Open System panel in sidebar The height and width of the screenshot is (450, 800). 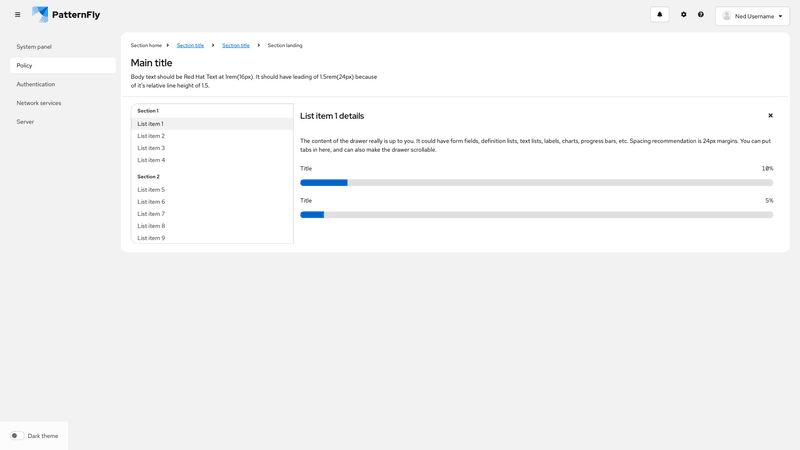pyautogui.click(x=34, y=47)
